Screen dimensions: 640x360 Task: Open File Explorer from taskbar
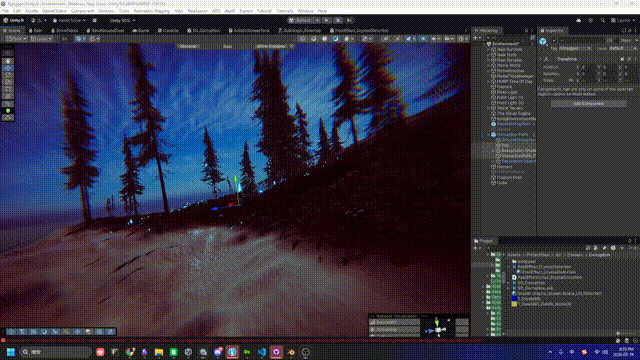(x=159, y=352)
